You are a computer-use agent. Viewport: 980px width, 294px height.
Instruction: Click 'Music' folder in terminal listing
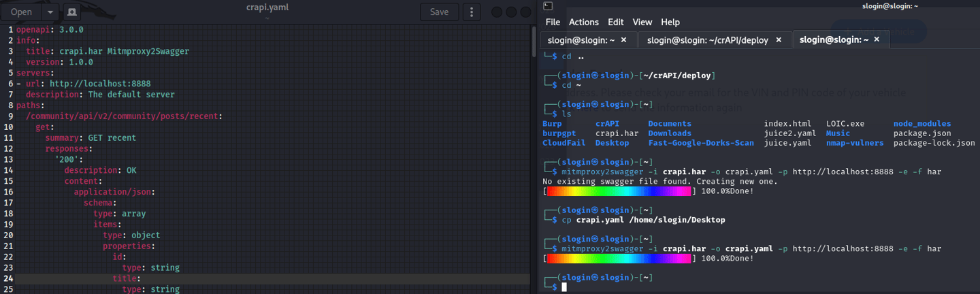coord(838,133)
